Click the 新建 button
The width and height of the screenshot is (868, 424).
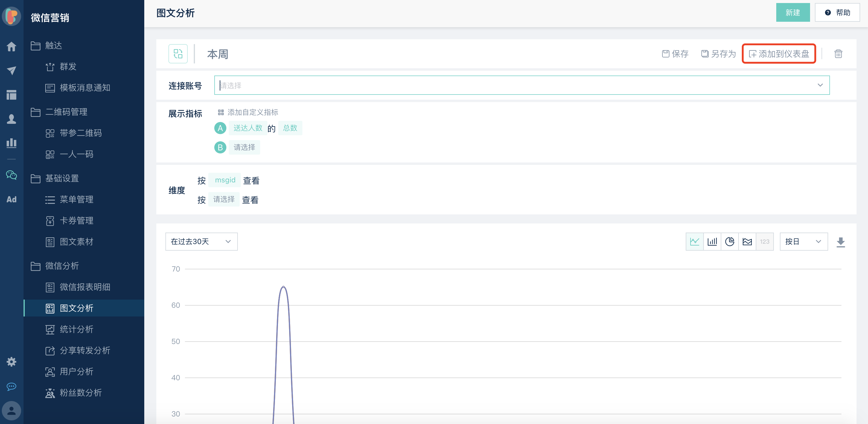point(793,12)
